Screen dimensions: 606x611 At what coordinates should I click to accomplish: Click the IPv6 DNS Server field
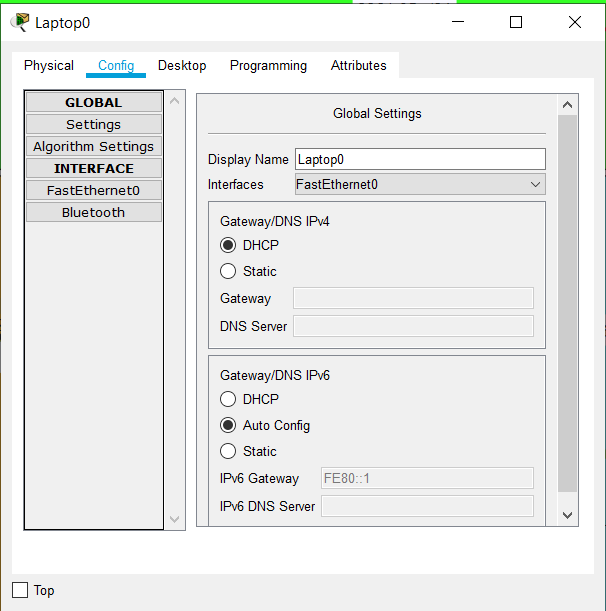(x=427, y=506)
